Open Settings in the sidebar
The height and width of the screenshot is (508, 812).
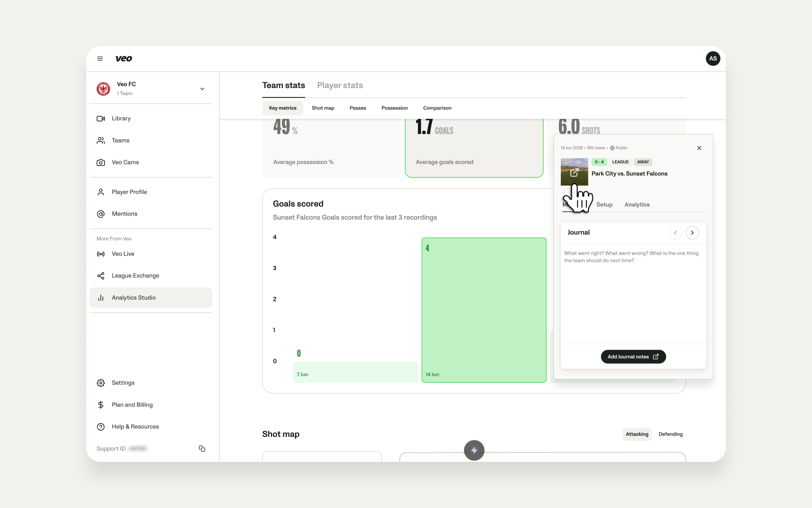point(151,383)
